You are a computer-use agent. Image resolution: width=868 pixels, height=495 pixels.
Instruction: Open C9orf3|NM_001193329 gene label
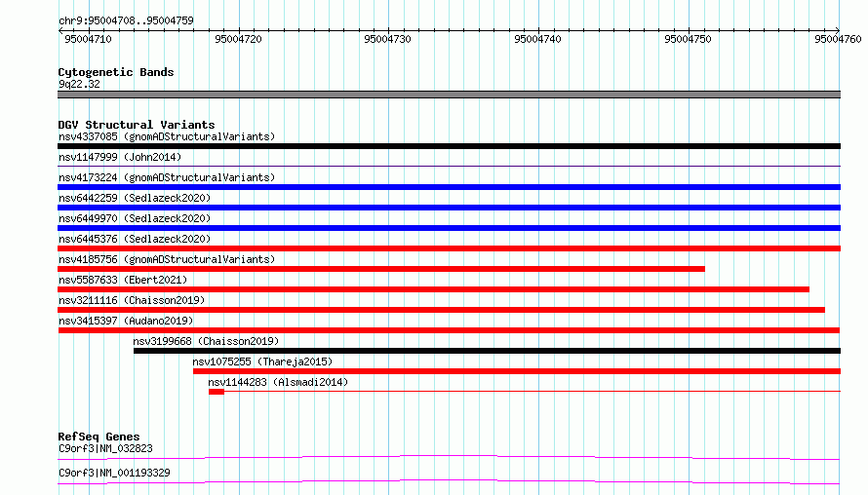point(114,473)
